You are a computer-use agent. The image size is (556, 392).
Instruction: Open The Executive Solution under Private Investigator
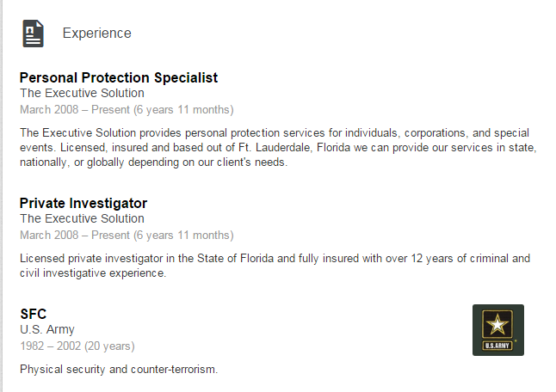tap(82, 218)
